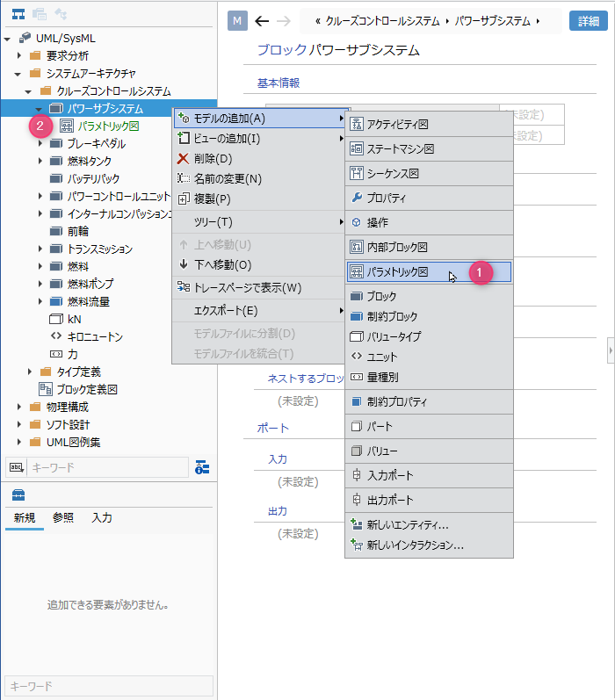Click the 削除 red X menu entry
Viewport: 615px width, 700px height.
[213, 159]
